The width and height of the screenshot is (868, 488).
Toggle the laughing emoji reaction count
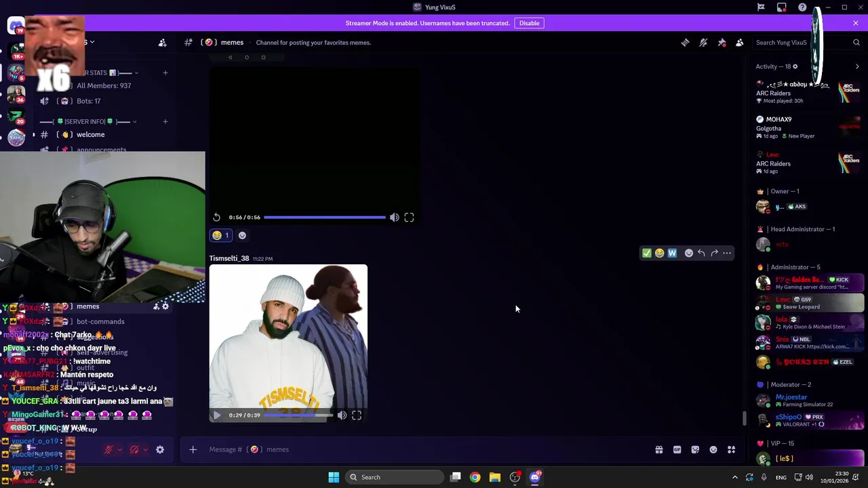[x=220, y=235]
